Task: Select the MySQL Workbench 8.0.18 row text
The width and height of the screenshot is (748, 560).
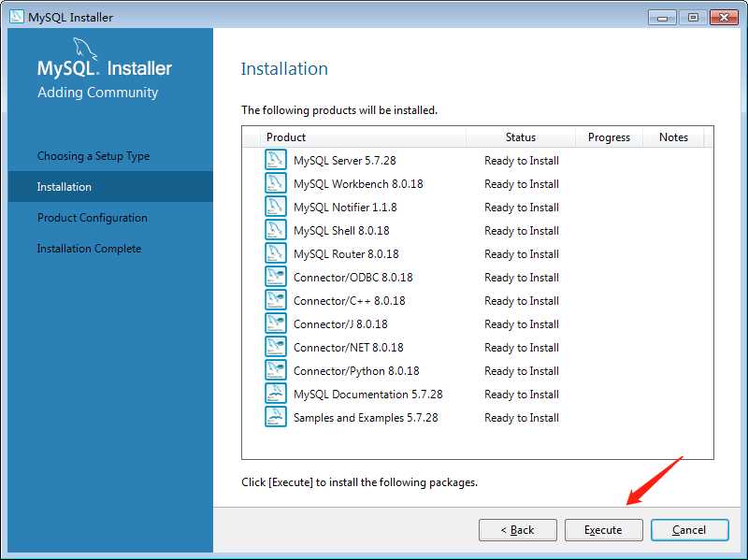Action: pos(358,183)
